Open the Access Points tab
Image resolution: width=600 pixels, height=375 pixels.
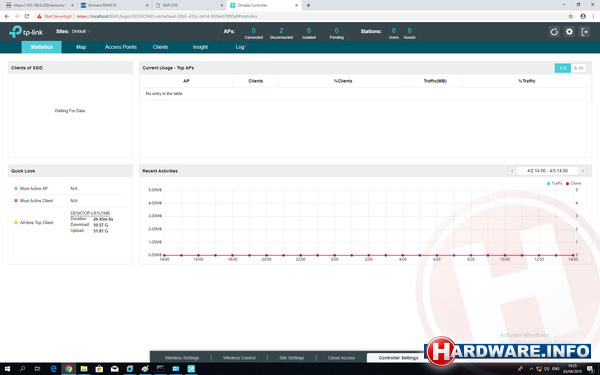click(121, 47)
